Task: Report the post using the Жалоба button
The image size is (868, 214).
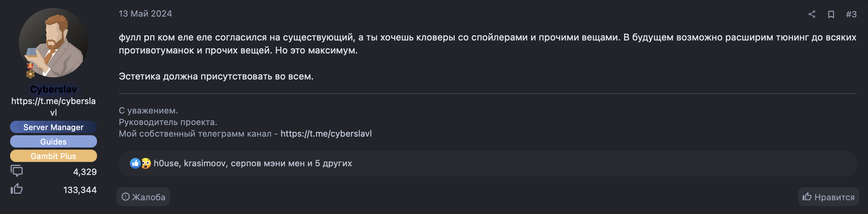Action: (x=143, y=197)
